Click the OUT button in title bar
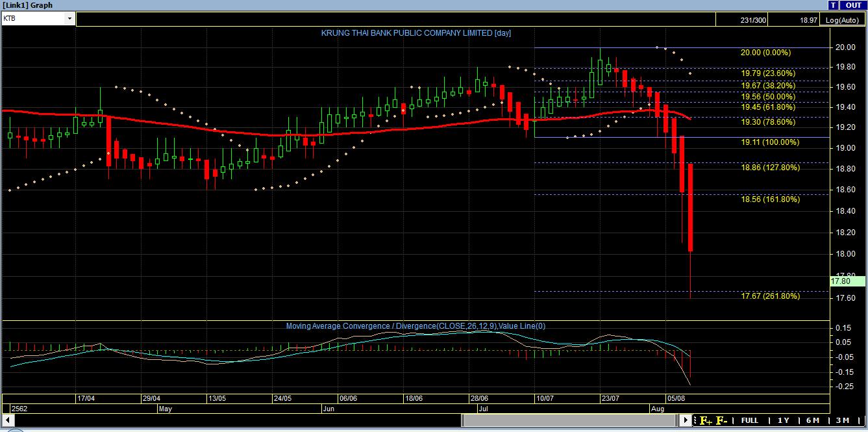This screenshot has height=432, width=868. [x=852, y=5]
